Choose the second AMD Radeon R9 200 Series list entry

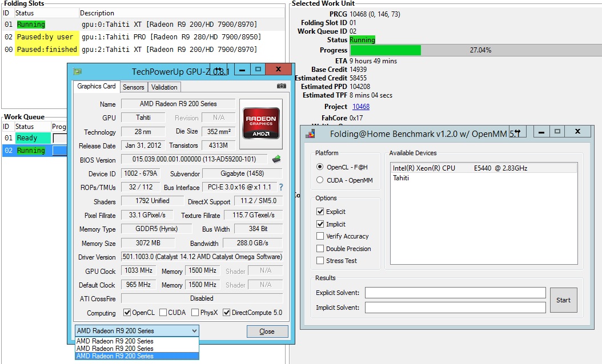(137, 348)
